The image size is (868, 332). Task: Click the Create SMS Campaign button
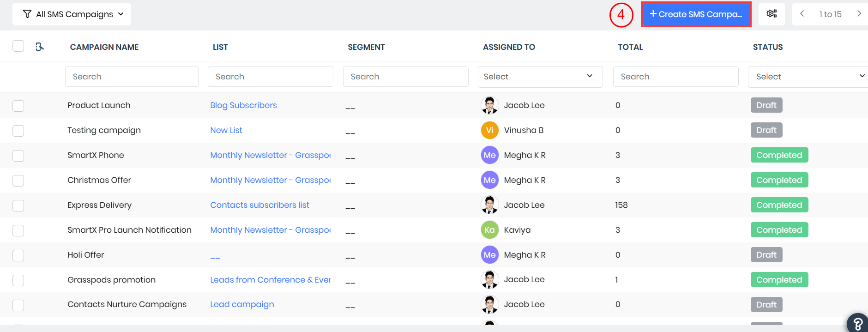tap(696, 14)
